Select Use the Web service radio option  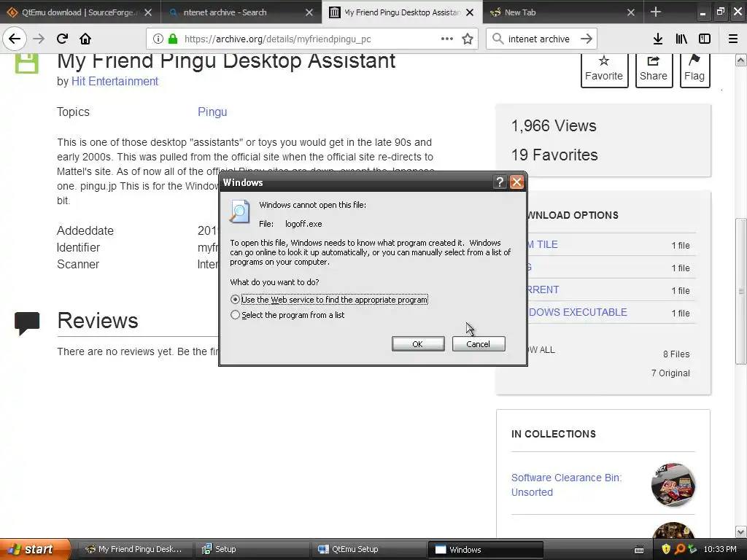tap(235, 300)
